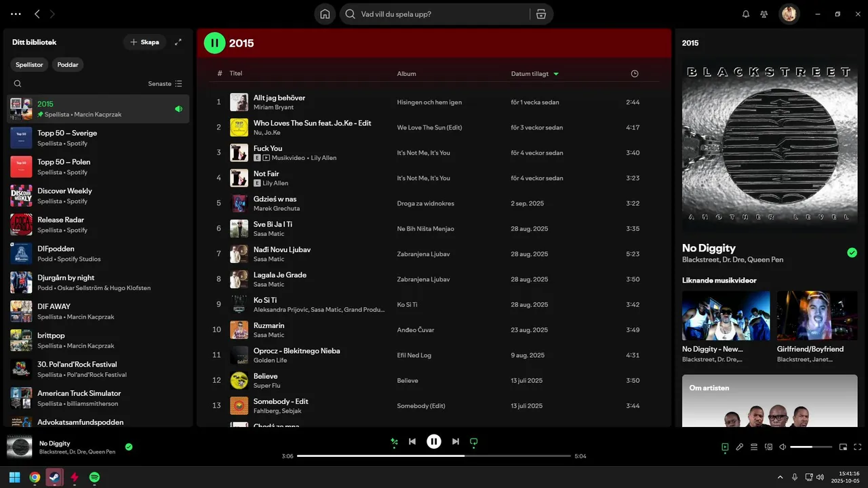Viewport: 868px width, 488px height.
Task: Open the friend activity icon
Action: coord(764,14)
